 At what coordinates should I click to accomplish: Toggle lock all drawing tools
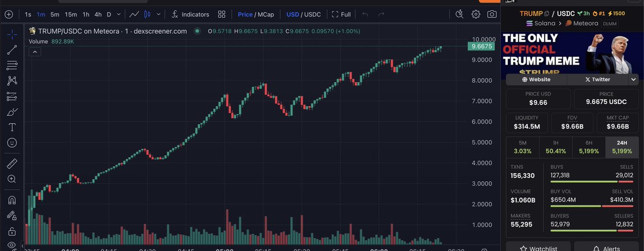(12, 231)
